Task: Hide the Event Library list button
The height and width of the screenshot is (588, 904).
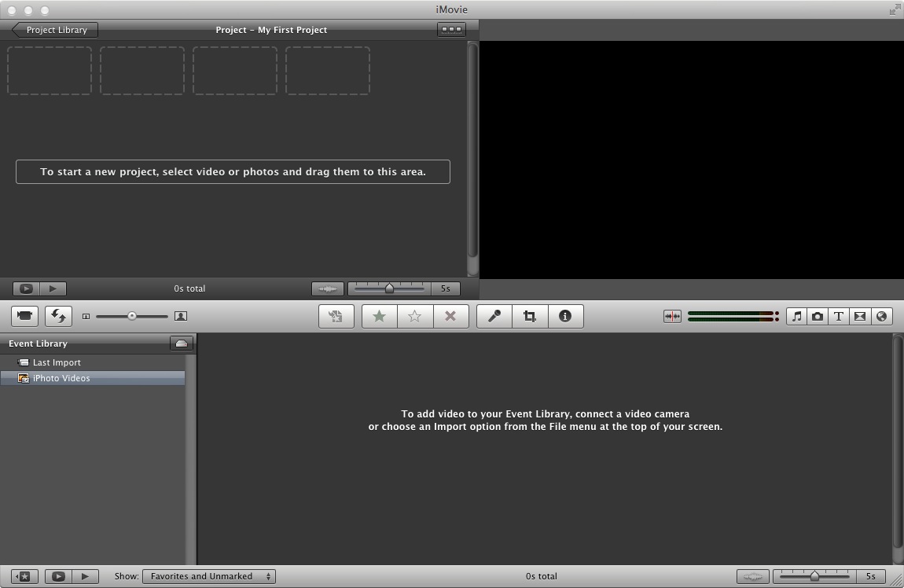Action: [x=24, y=576]
